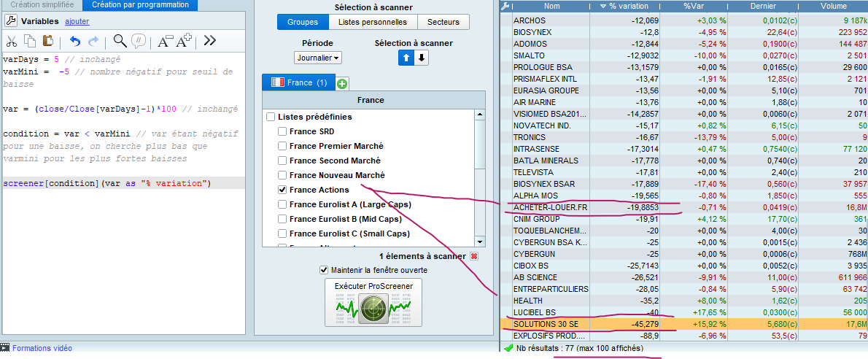Check France Eurolist B (Mid Caps)
The image size is (868, 359).
(x=282, y=219)
